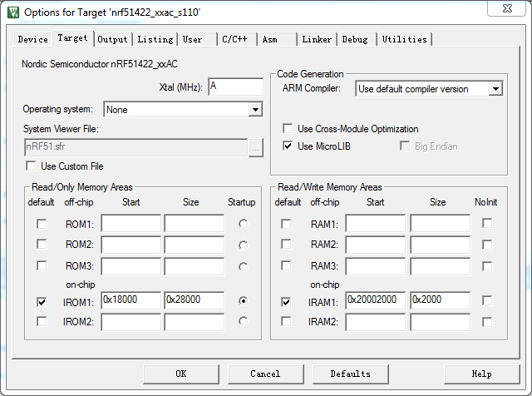Click the nRF51.sfr System Viewer field

(x=135, y=147)
